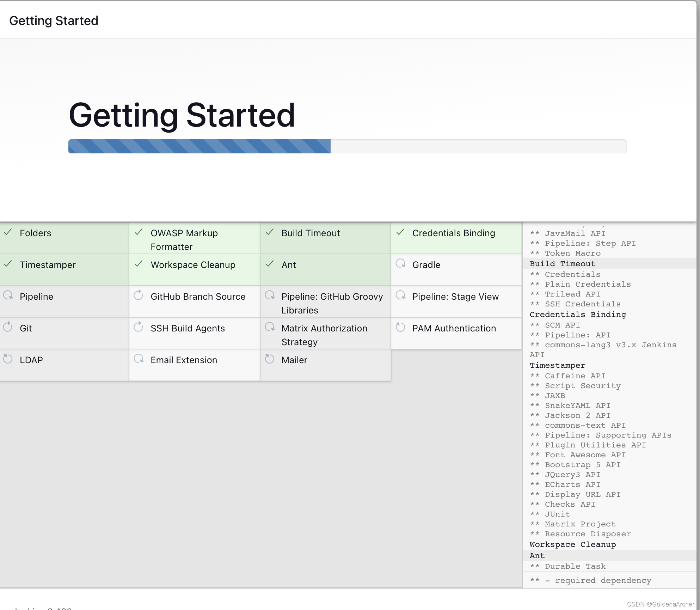Image resolution: width=700 pixels, height=610 pixels.
Task: Select the Matrix Authorization Strategy label
Action: tap(324, 335)
